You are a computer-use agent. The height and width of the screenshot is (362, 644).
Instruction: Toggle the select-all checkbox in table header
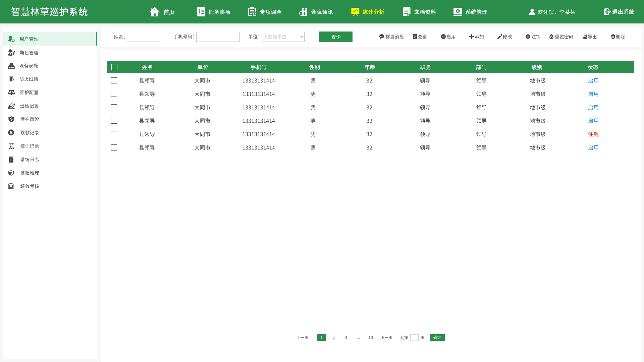[x=114, y=67]
